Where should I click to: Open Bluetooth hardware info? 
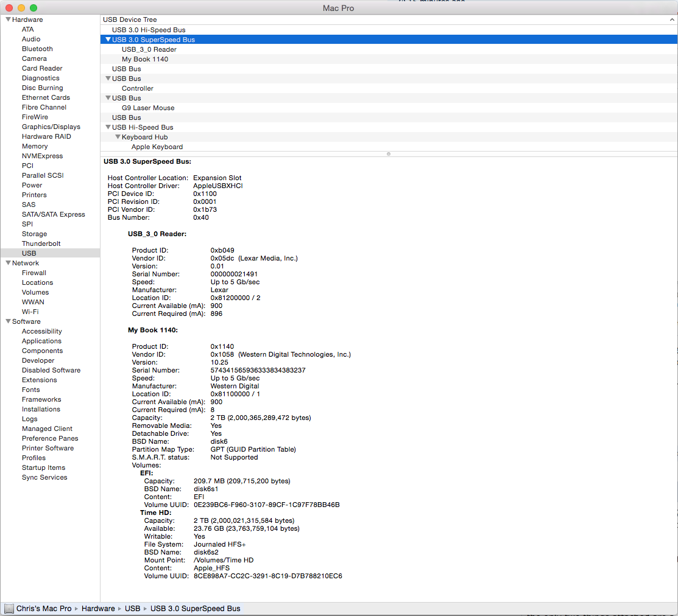pyautogui.click(x=37, y=49)
